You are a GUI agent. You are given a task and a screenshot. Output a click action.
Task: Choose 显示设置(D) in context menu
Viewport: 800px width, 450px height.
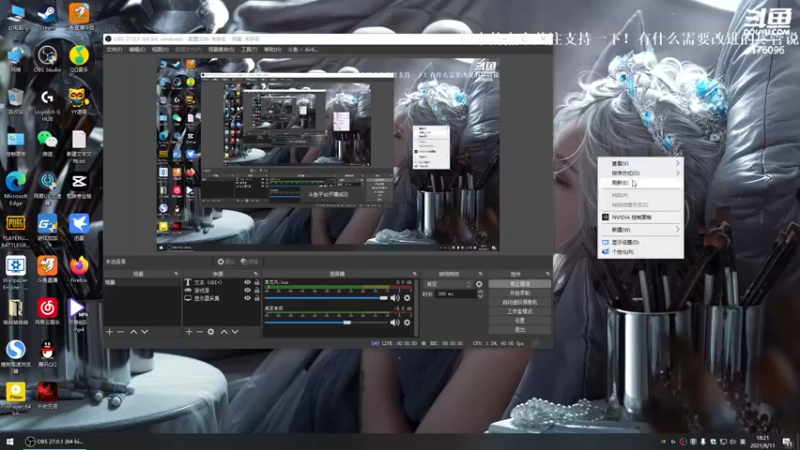click(x=640, y=242)
